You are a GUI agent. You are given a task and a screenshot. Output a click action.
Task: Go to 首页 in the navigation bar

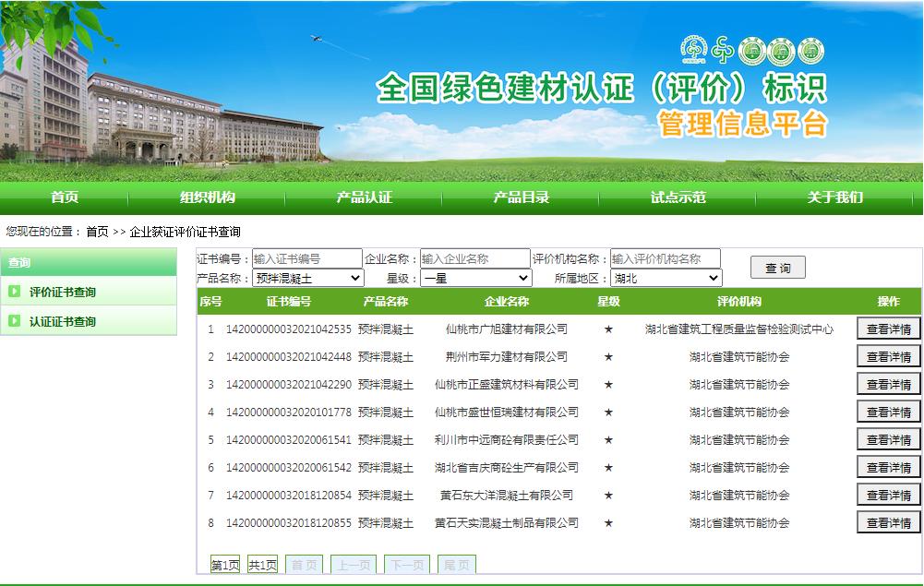pos(65,197)
